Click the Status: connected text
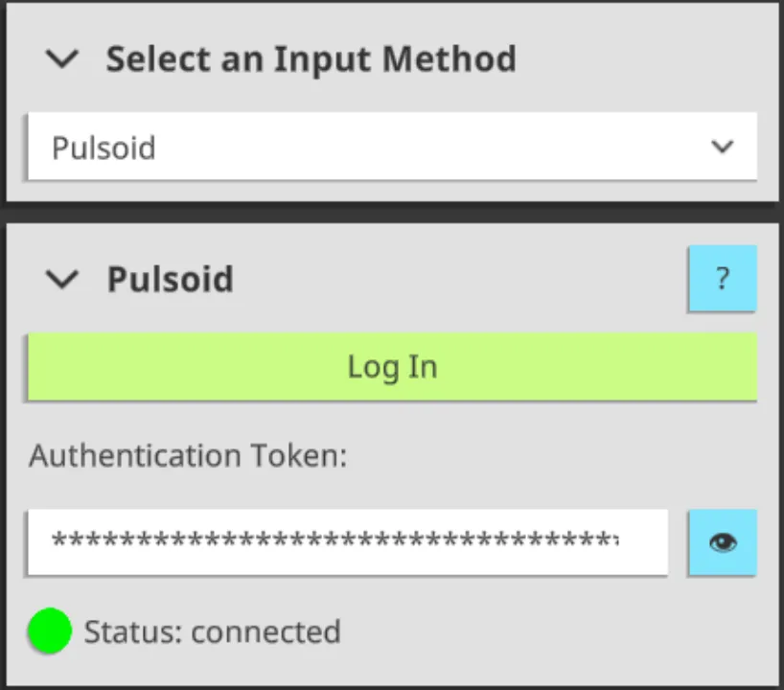 click(213, 632)
